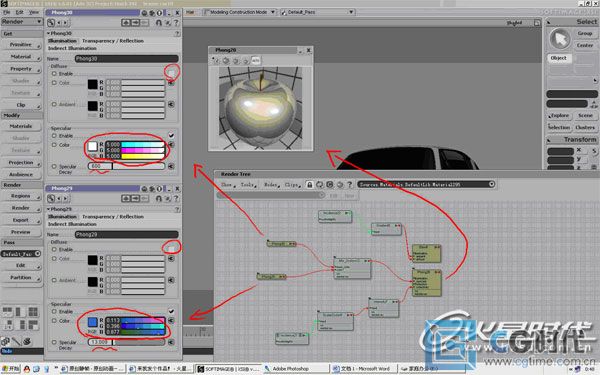Open help question mark in Phong30 toolbar
The image size is (600, 375).
(x=176, y=23)
